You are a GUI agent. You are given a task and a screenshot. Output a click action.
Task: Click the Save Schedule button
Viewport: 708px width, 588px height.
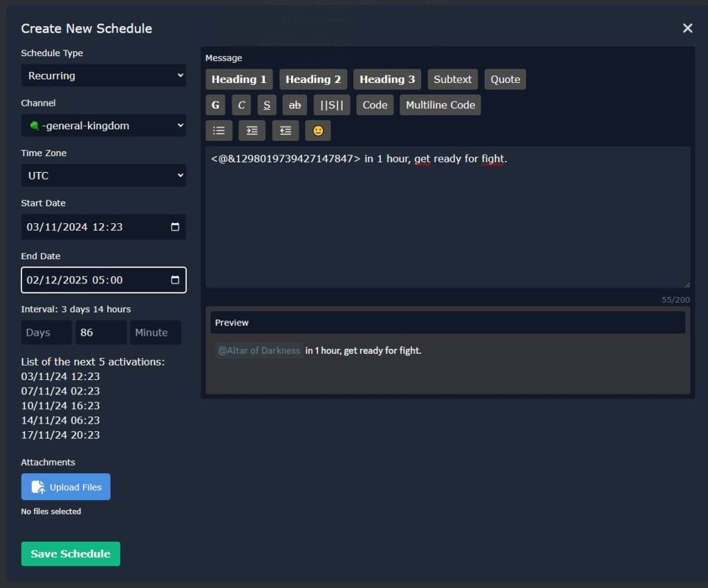pyautogui.click(x=71, y=553)
